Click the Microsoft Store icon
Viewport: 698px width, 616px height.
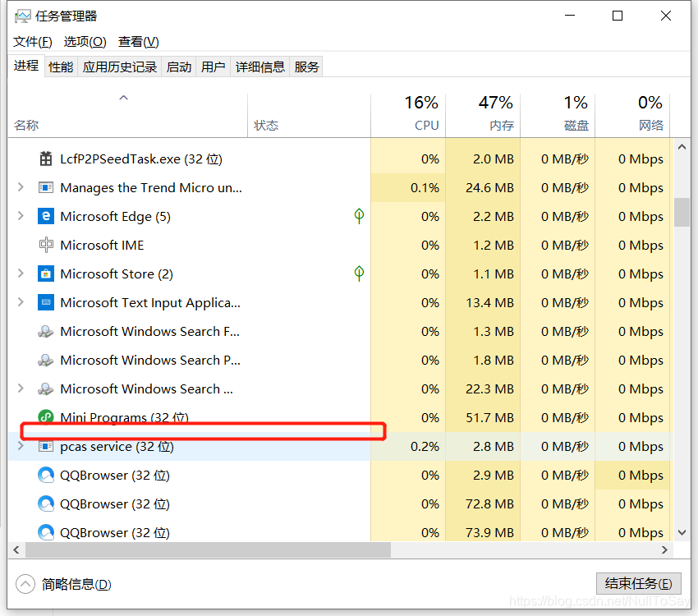point(46,274)
